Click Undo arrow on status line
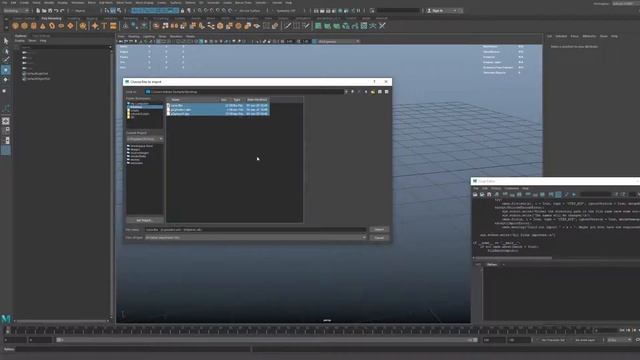This screenshot has width=640, height=360. (56, 11)
